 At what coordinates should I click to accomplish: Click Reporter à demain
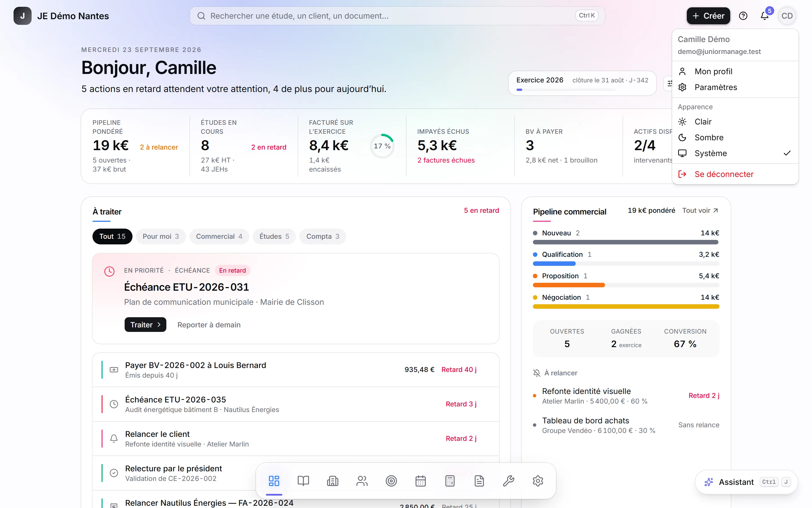(x=209, y=325)
